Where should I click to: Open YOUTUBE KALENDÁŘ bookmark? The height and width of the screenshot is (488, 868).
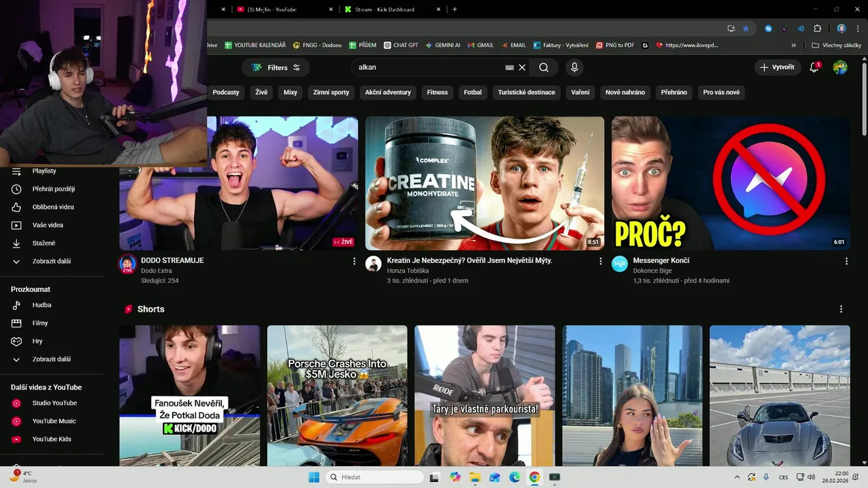(255, 45)
